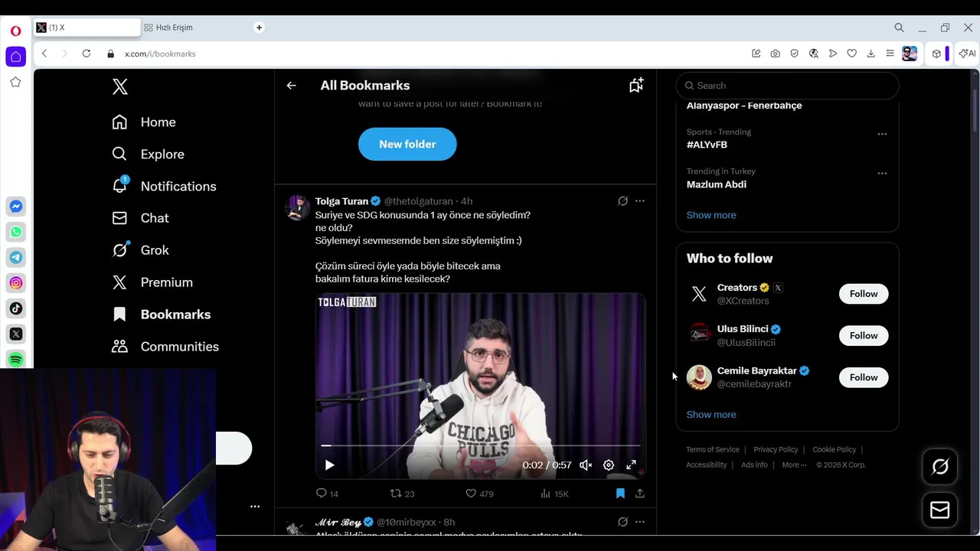Open the floating messages envelope button

940,510
